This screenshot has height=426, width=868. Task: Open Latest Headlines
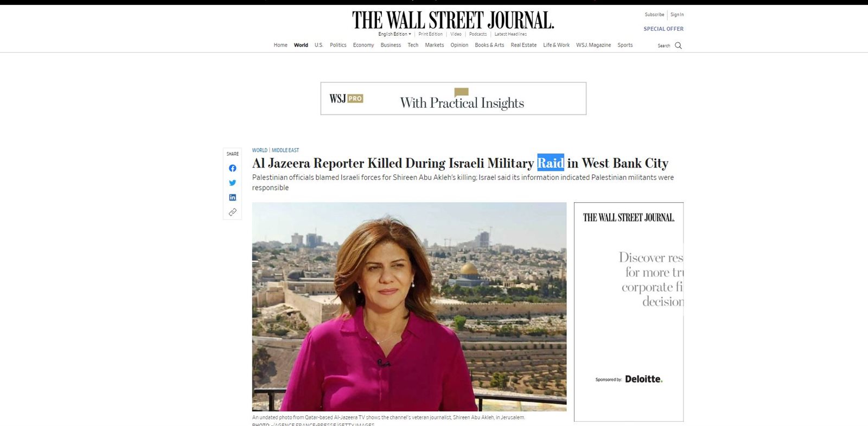click(510, 34)
